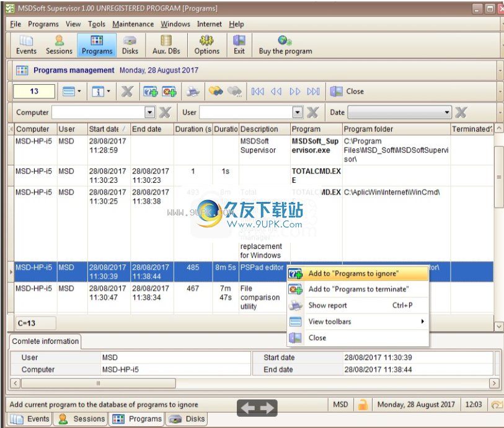Click the Programs management header icon
The image size is (504, 428).
tap(22, 71)
